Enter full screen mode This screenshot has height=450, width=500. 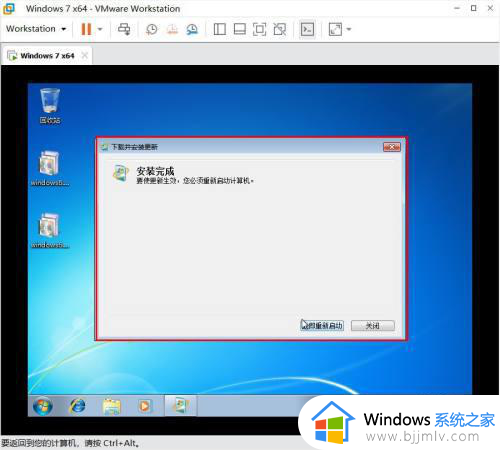260,29
